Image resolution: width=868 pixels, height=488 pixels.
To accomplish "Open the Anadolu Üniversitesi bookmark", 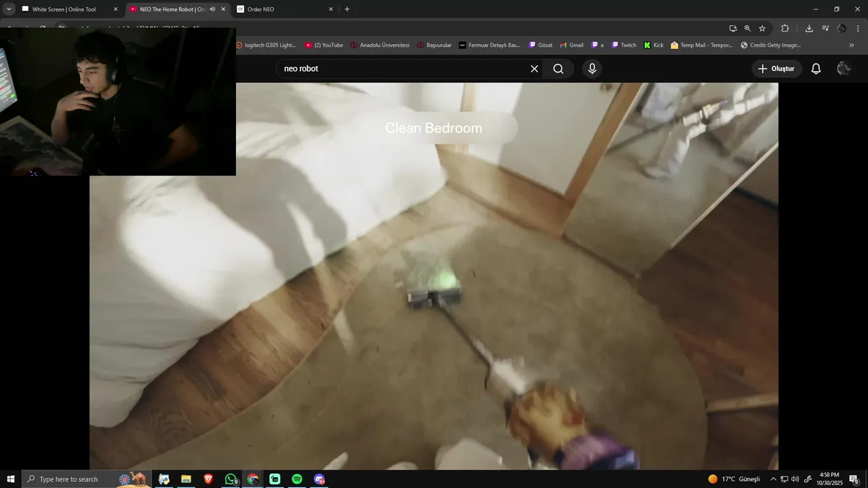I will (380, 45).
